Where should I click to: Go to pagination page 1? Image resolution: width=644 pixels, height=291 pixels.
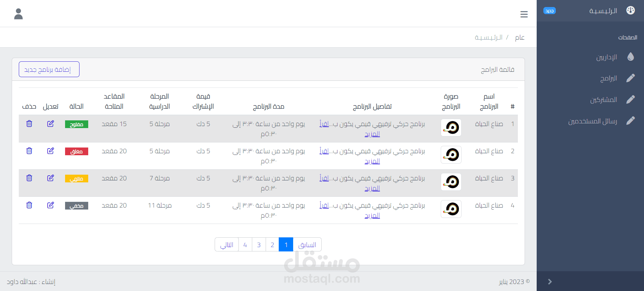click(286, 244)
